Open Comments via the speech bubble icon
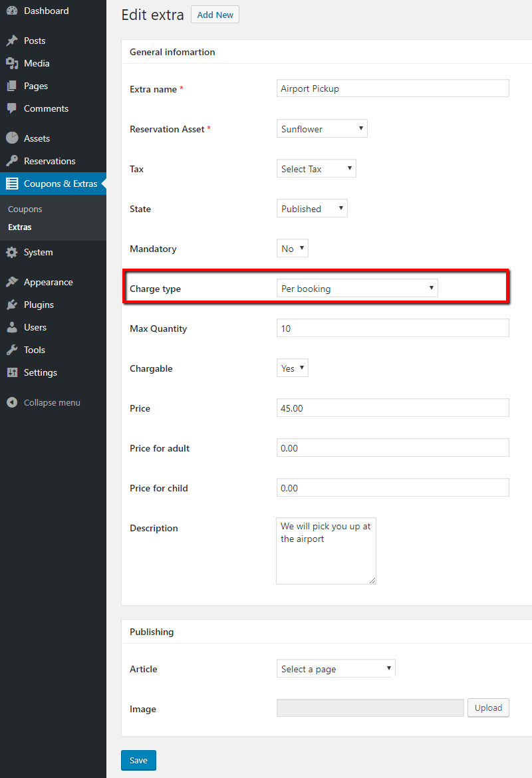Screen dimensions: 532x778 (13, 108)
